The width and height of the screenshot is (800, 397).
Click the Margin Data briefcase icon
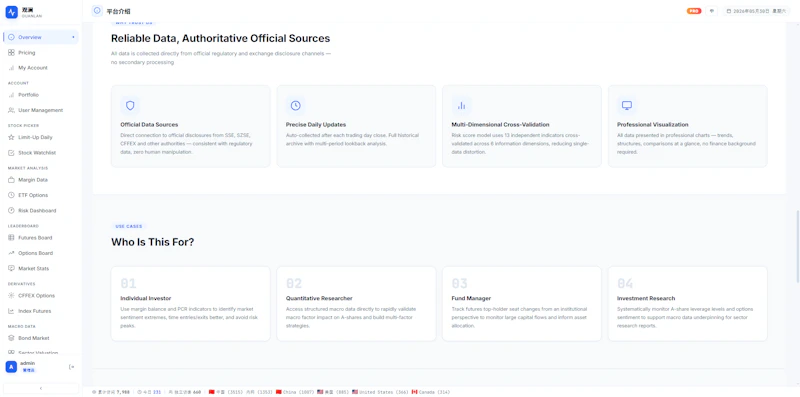pyautogui.click(x=11, y=180)
